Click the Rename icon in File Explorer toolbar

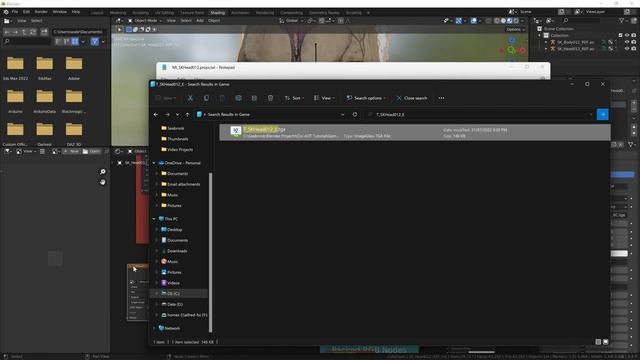click(238, 98)
